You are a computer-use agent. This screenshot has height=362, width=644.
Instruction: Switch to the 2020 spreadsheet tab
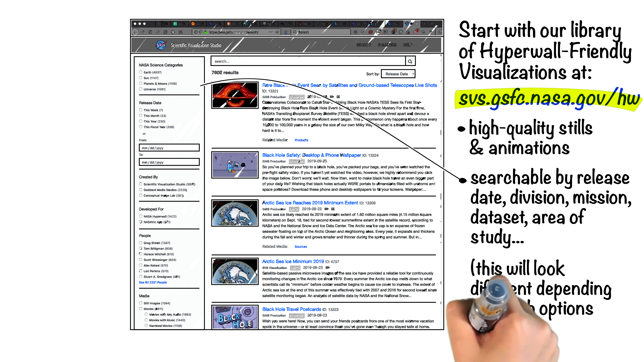tap(180, 24)
